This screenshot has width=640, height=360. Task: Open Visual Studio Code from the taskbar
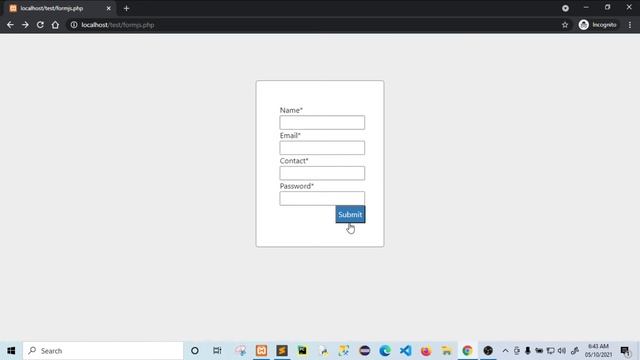click(405, 351)
